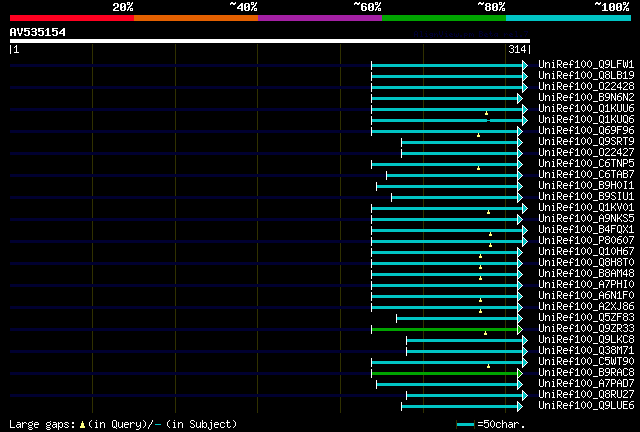
Task: Click the Large gaps legend text
Action: coord(123,424)
